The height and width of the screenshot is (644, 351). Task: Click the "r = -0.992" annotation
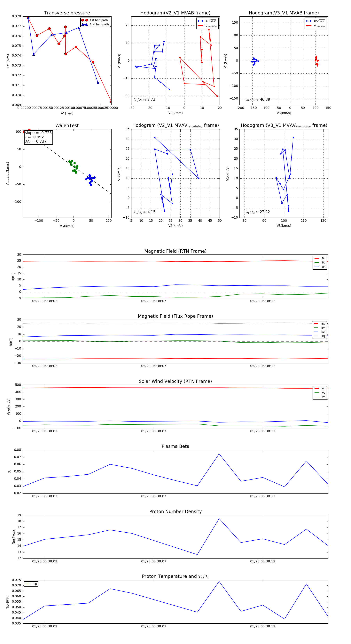35,137
